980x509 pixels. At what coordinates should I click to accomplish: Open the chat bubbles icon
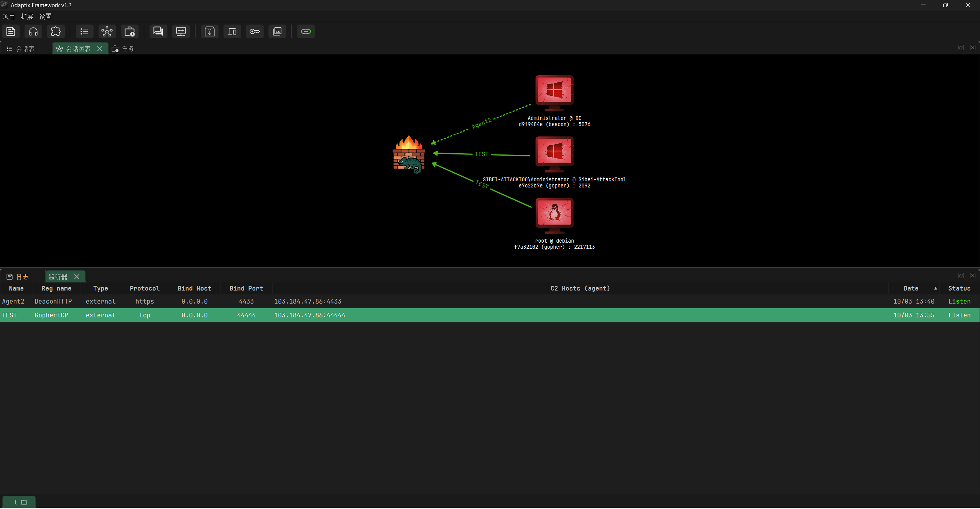(x=158, y=31)
